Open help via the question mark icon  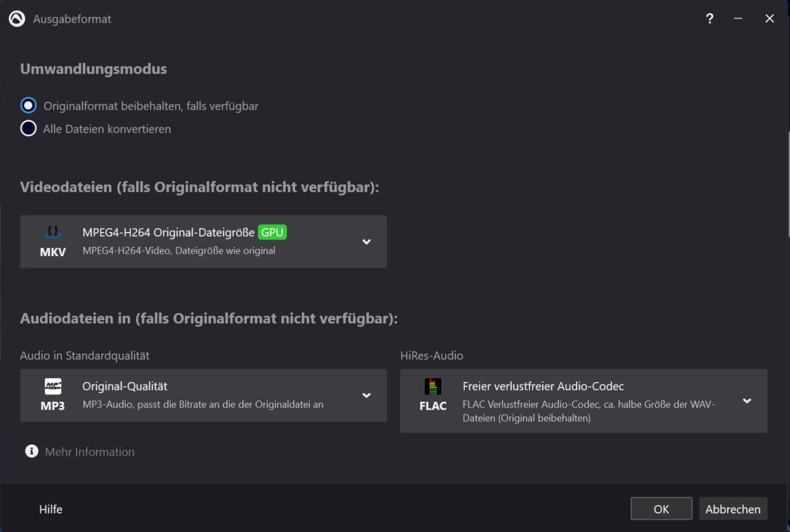pos(710,19)
